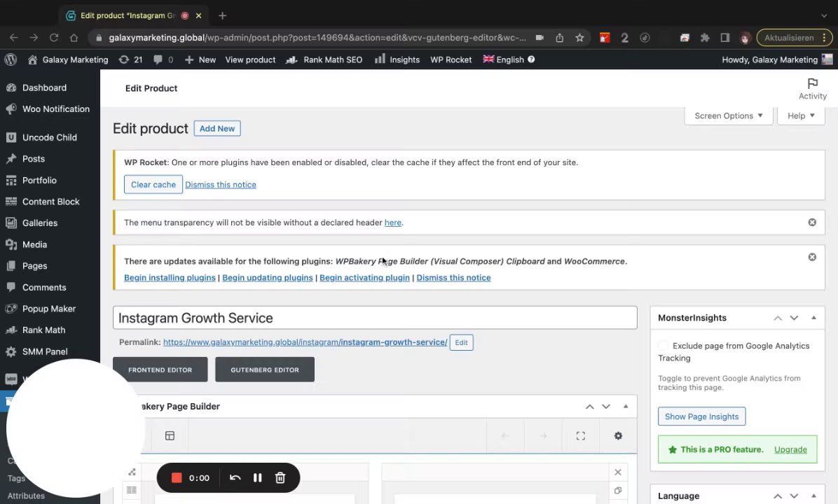Click the Upgrade PRO link
Viewport: 838px width, 504px height.
pos(790,449)
